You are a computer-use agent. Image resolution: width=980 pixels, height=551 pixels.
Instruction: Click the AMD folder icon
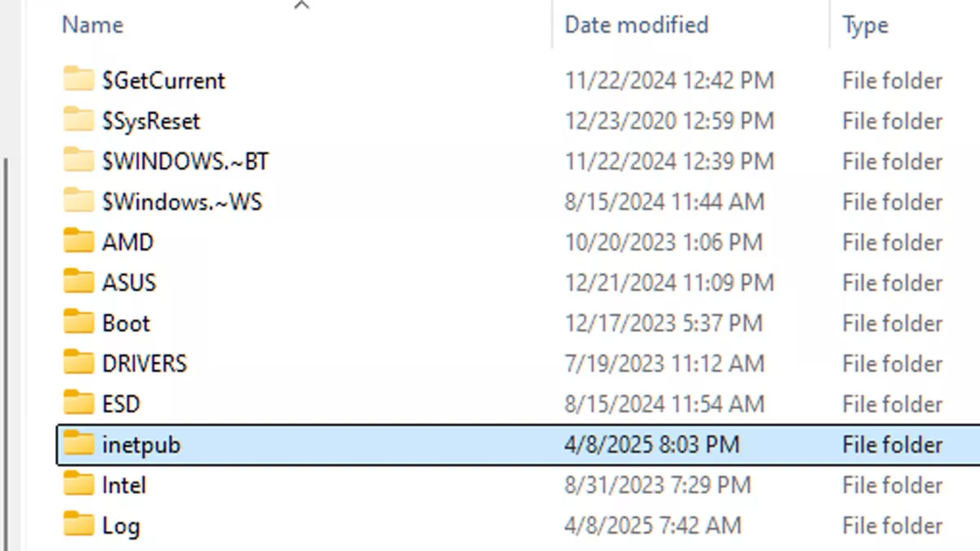point(79,242)
